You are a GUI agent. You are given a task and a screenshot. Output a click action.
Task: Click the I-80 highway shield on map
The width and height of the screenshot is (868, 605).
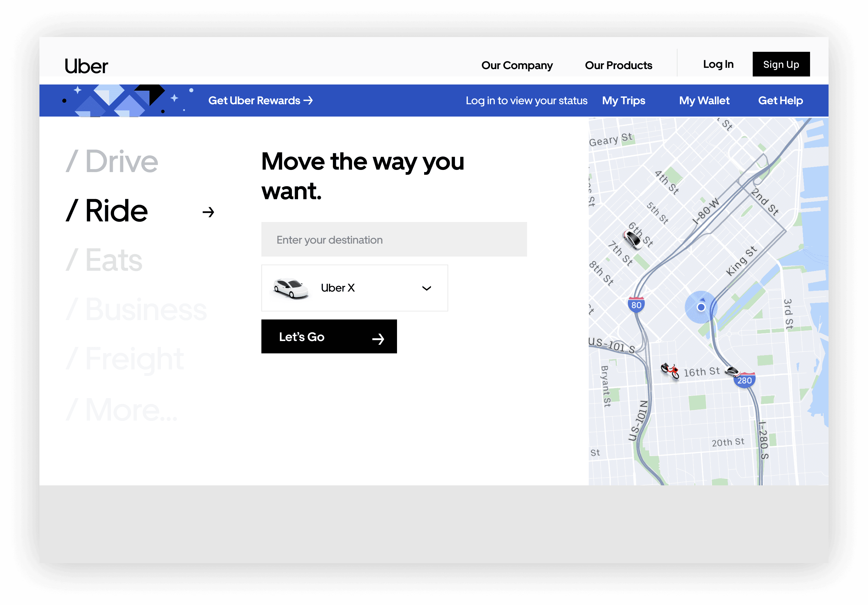(x=636, y=305)
